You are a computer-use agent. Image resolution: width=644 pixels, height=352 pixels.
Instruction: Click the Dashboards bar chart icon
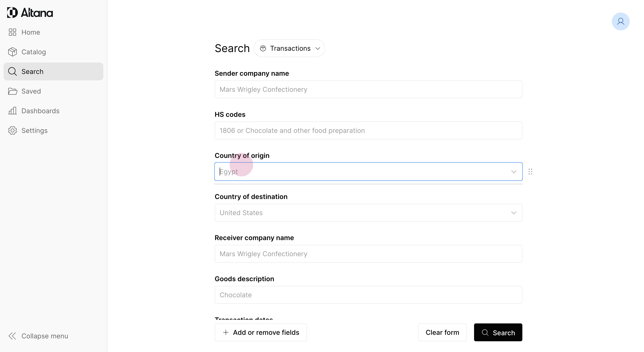click(12, 111)
